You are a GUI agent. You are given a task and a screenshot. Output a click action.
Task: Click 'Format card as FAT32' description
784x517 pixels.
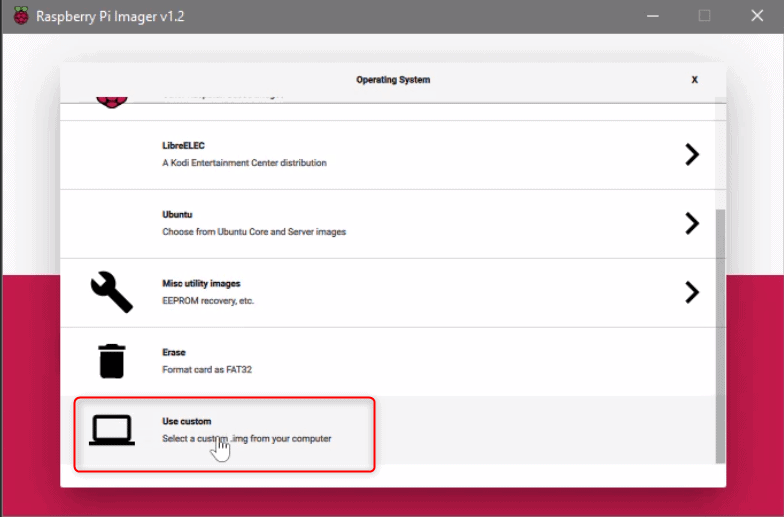[207, 370]
